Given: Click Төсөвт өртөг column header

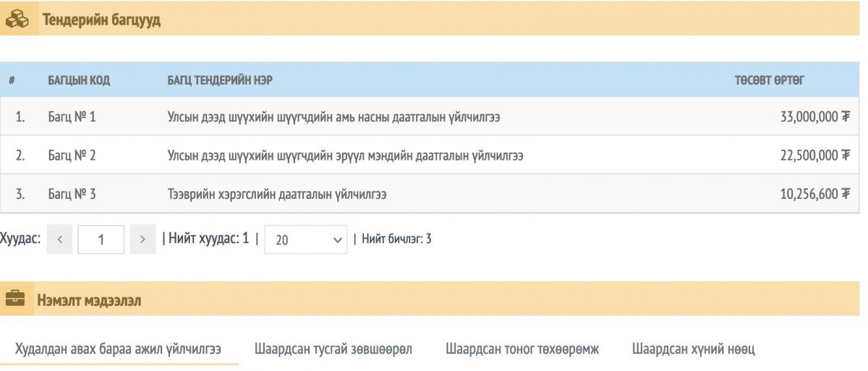Looking at the screenshot, I should 769,80.
